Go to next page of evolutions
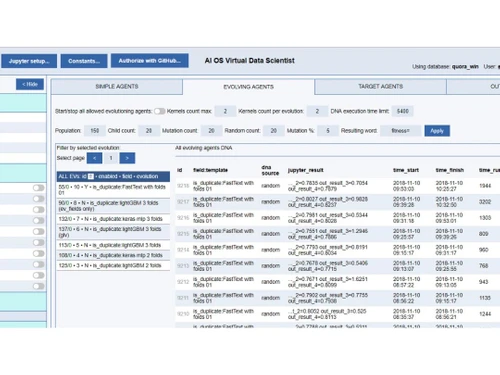Image resolution: width=500 pixels, height=375 pixels. coord(127,158)
